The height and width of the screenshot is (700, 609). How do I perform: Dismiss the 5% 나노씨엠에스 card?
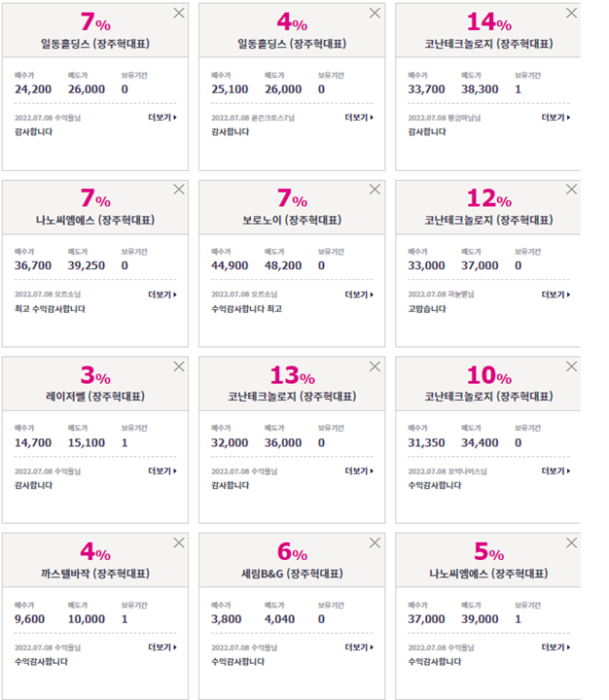571,542
